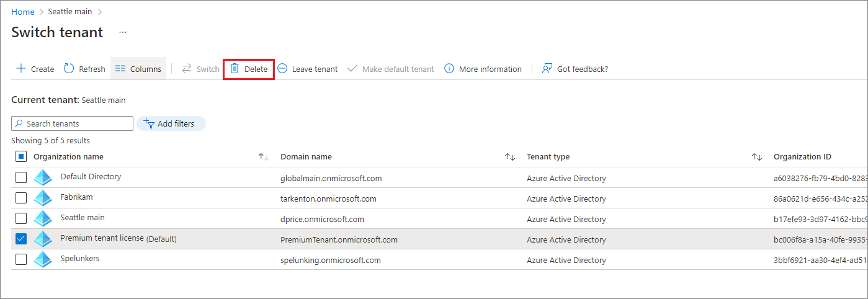The width and height of the screenshot is (868, 299).
Task: Select Premium tenant license (Default) name
Action: (119, 239)
